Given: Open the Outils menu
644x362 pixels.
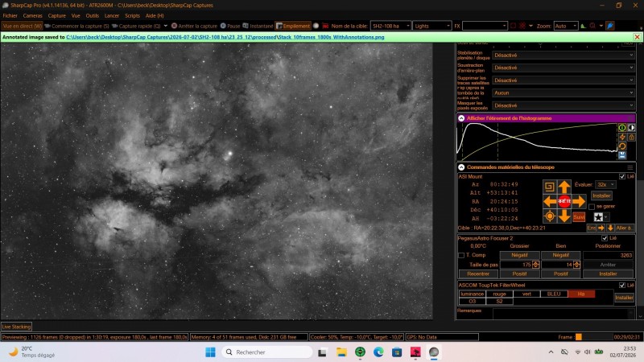Looking at the screenshot, I should (x=92, y=15).
